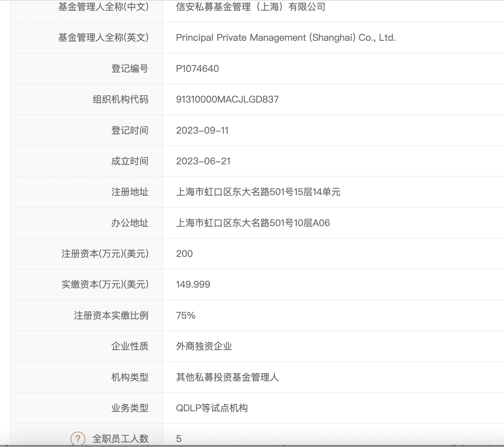The height and width of the screenshot is (447, 504).
Task: Click the institution type value 其他私募投资基金管理人
Action: (x=227, y=377)
